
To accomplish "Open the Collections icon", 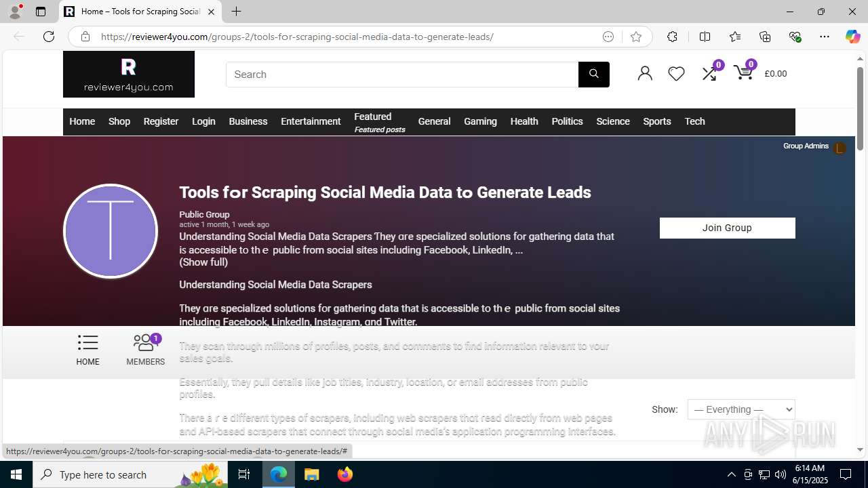I will click(765, 37).
